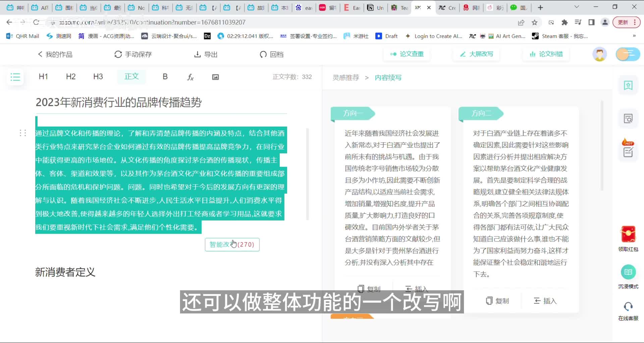The image size is (644, 343).
Task: Click 手动保存 to save manually
Action: pyautogui.click(x=133, y=54)
